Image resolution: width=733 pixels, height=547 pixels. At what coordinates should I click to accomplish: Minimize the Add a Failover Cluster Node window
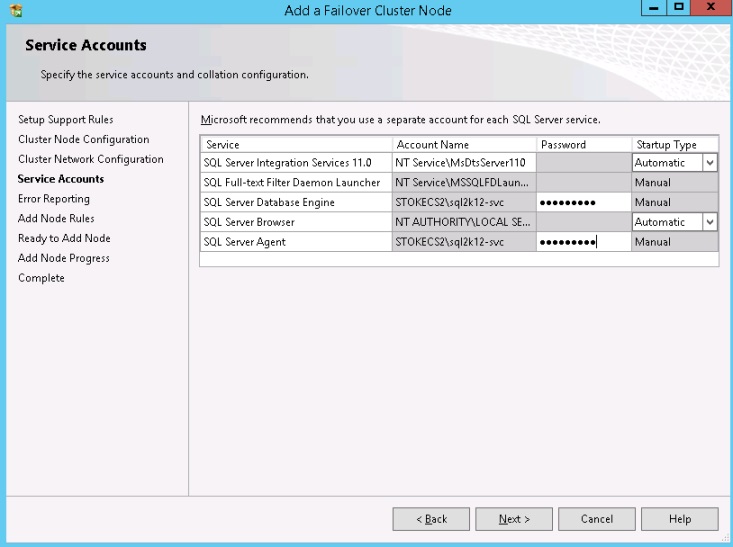654,7
